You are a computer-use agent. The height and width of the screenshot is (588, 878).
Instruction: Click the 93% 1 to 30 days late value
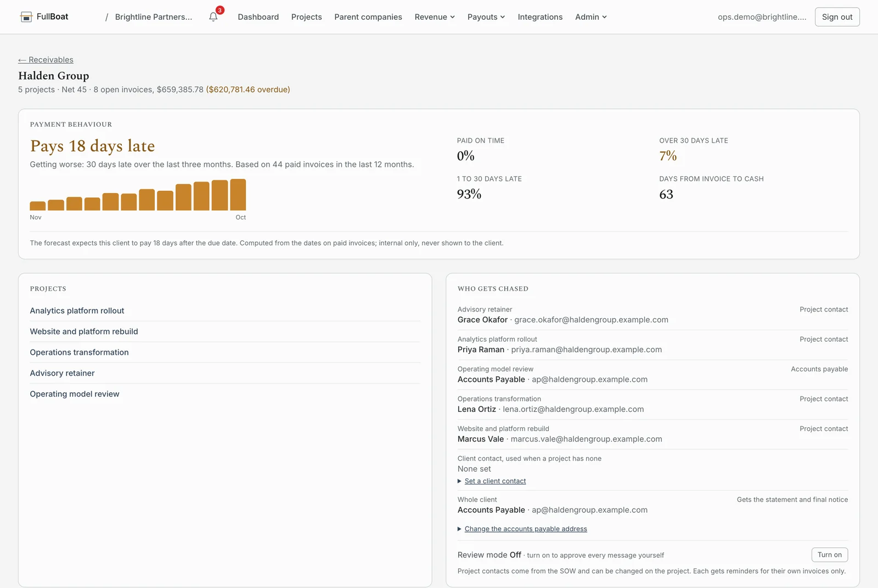[x=469, y=194]
